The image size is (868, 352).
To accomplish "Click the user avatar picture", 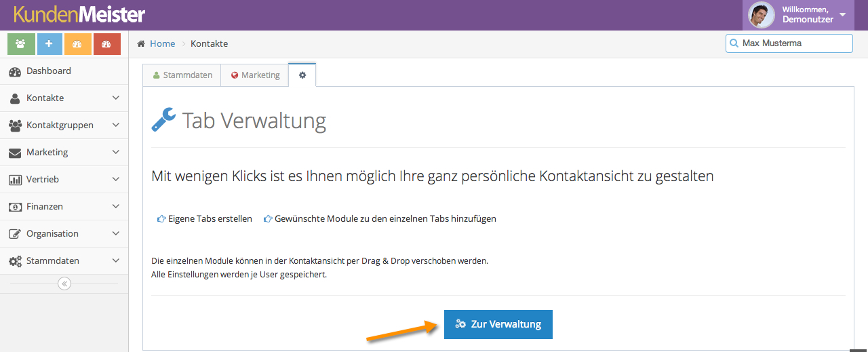I will click(761, 15).
